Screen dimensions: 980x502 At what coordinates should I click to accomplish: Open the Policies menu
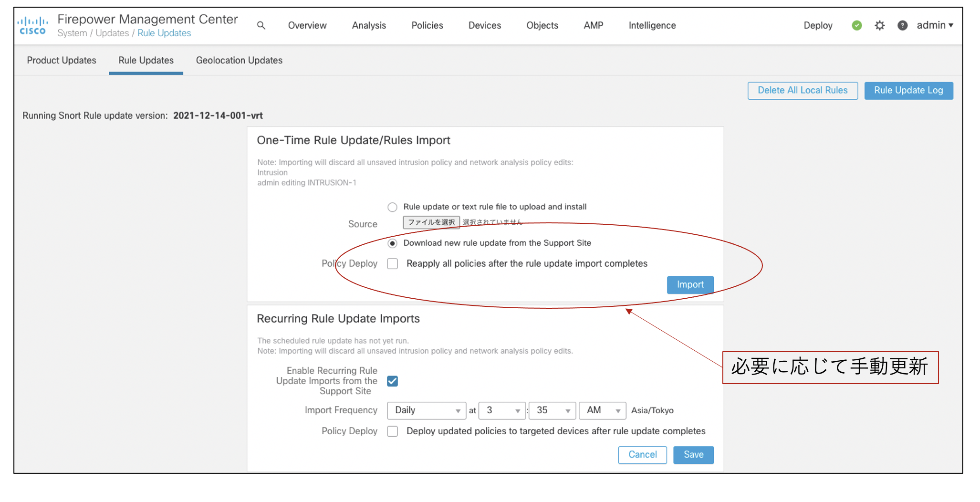pyautogui.click(x=427, y=26)
